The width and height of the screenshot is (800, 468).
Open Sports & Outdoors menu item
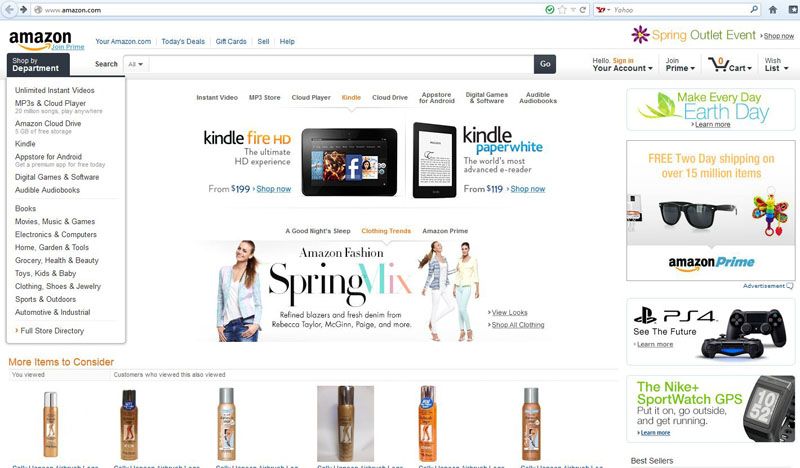point(45,299)
